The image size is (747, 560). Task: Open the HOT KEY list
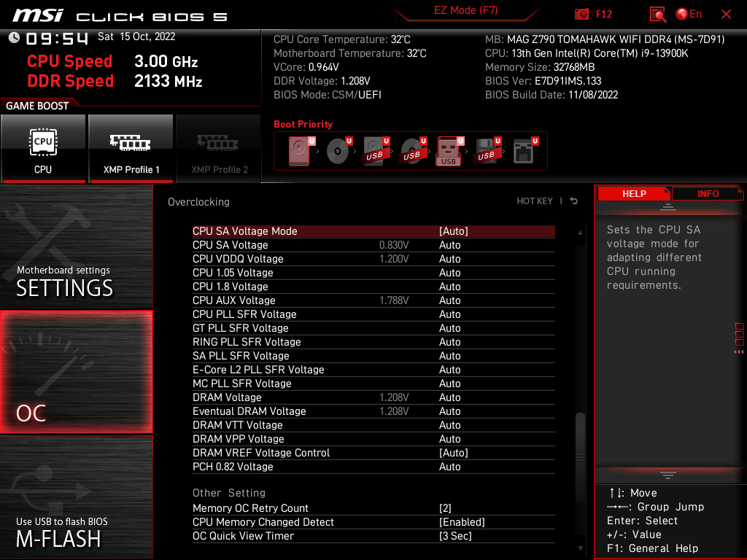[535, 201]
